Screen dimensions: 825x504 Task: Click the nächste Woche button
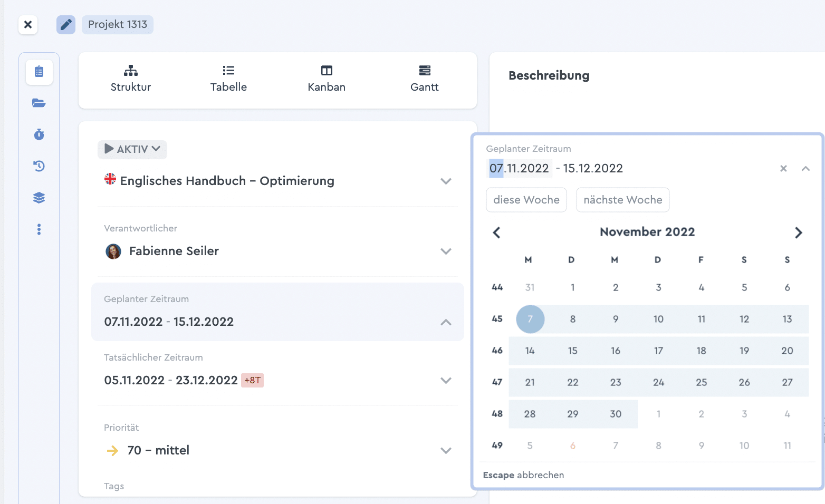pos(623,200)
